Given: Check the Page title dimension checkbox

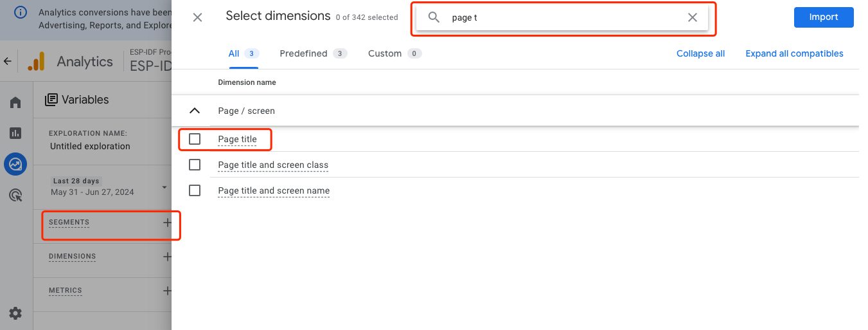Looking at the screenshot, I should 195,139.
